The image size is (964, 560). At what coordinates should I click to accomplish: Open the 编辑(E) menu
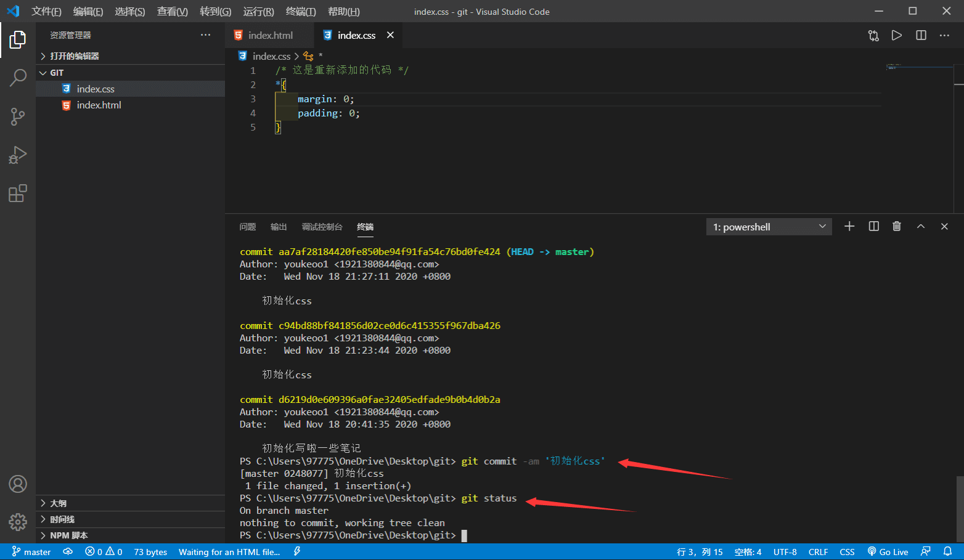[x=88, y=12]
